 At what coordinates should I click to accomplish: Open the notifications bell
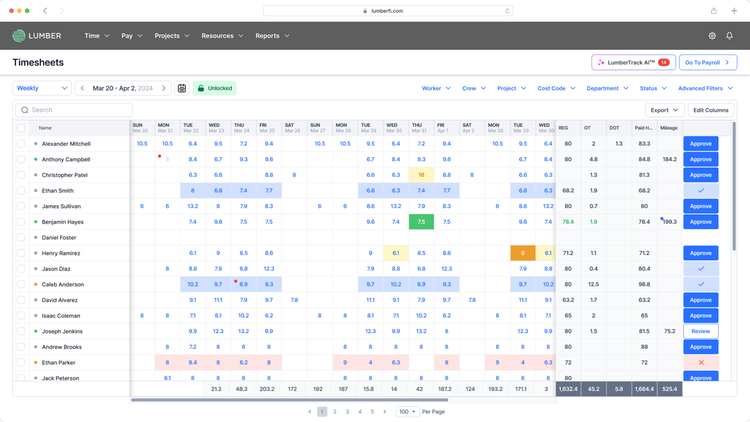coord(729,36)
